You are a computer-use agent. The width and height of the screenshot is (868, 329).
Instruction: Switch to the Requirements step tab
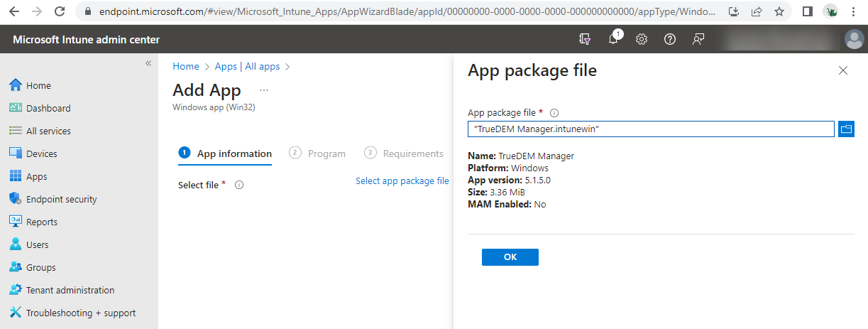(x=404, y=153)
